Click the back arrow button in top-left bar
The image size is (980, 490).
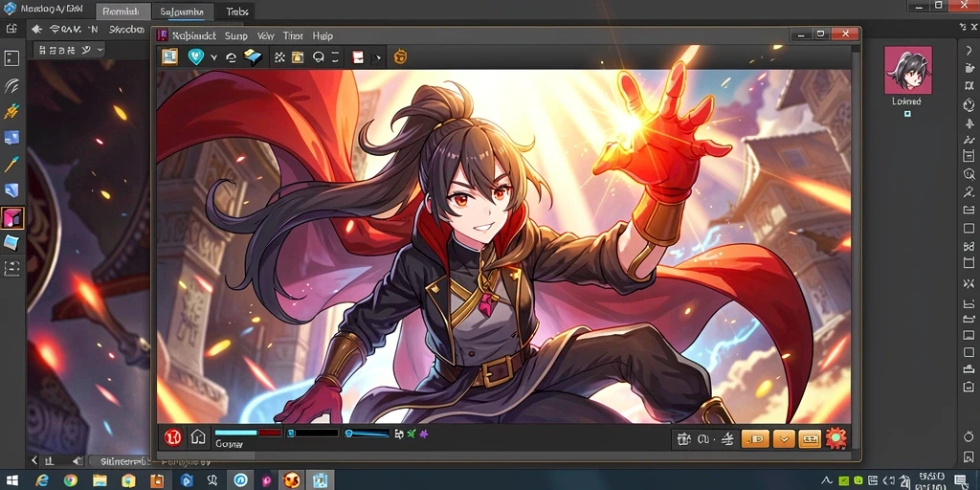(36, 30)
